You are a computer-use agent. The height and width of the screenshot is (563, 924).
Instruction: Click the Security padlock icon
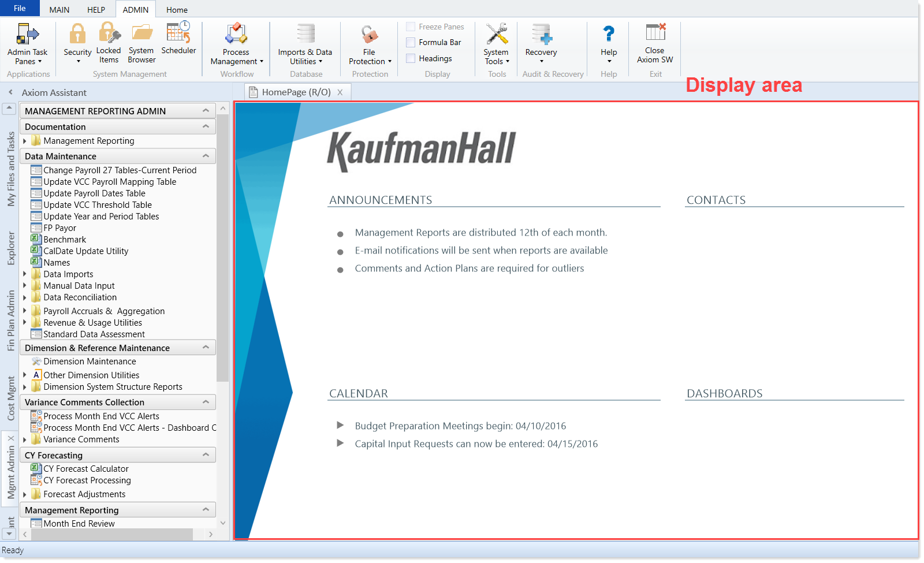tap(77, 34)
